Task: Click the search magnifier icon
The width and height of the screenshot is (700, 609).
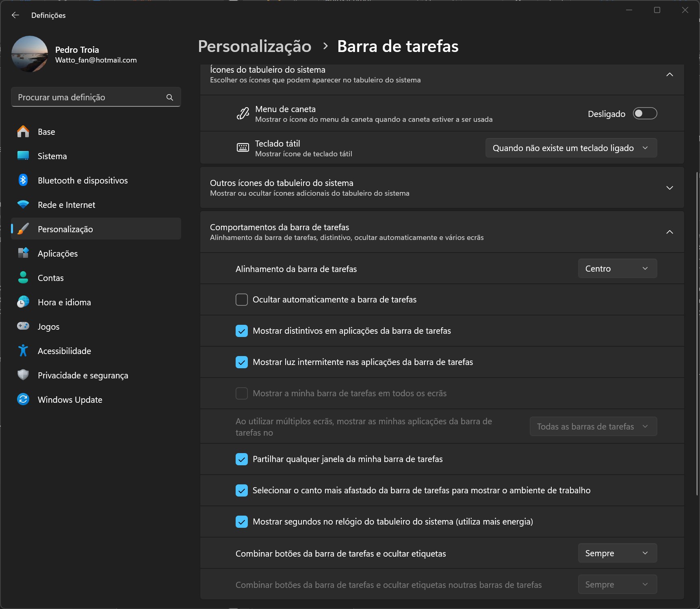Action: pos(170,97)
